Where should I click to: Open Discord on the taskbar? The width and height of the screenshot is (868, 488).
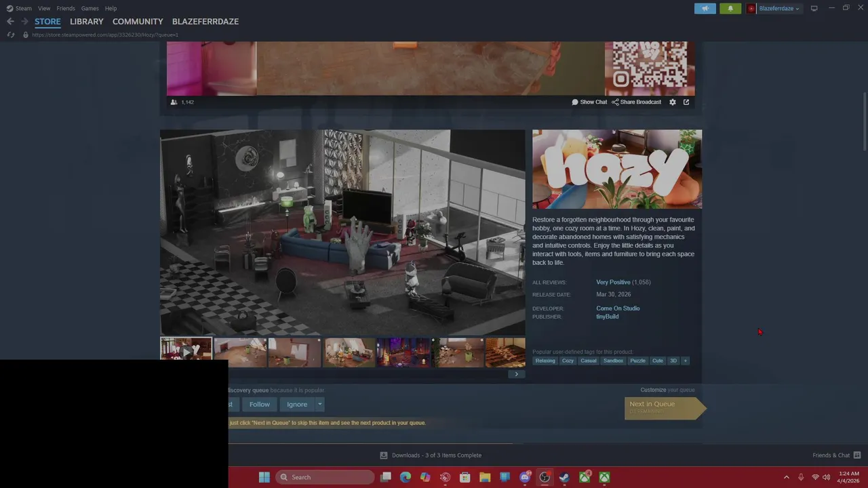click(x=525, y=477)
